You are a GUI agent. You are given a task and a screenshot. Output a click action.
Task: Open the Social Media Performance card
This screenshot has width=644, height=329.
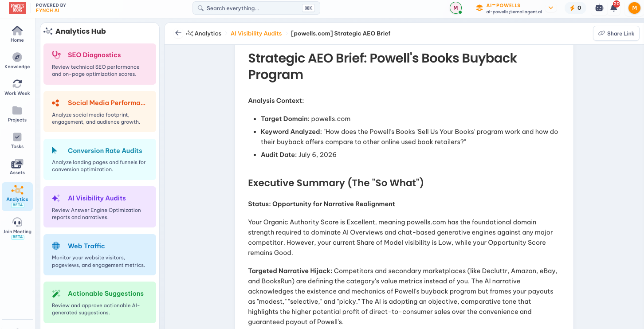coord(100,112)
